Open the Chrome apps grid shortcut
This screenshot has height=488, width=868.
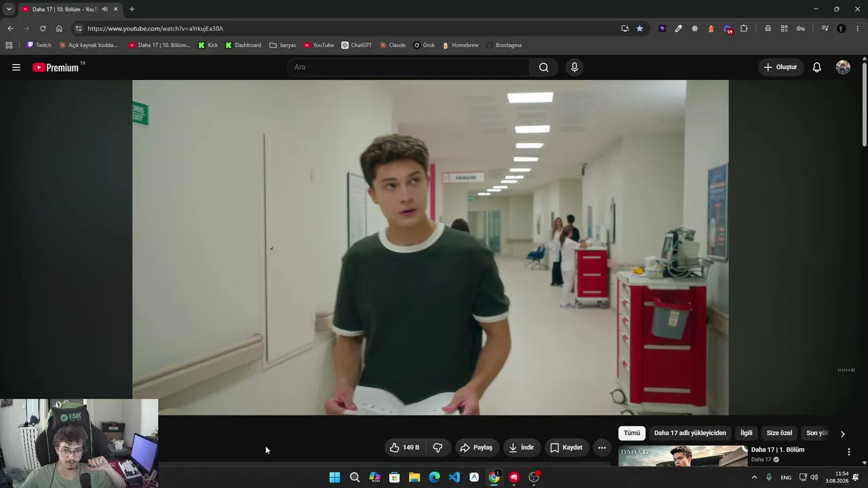(x=9, y=45)
